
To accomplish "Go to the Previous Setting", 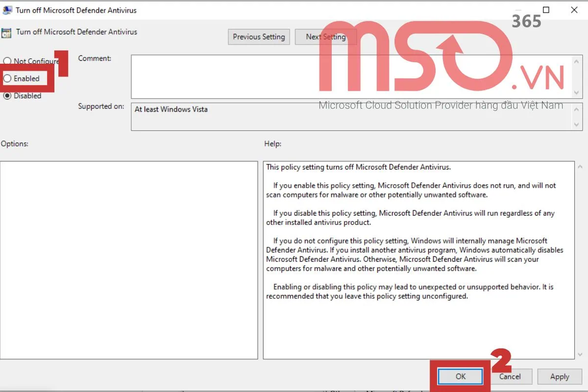I will point(259,37).
